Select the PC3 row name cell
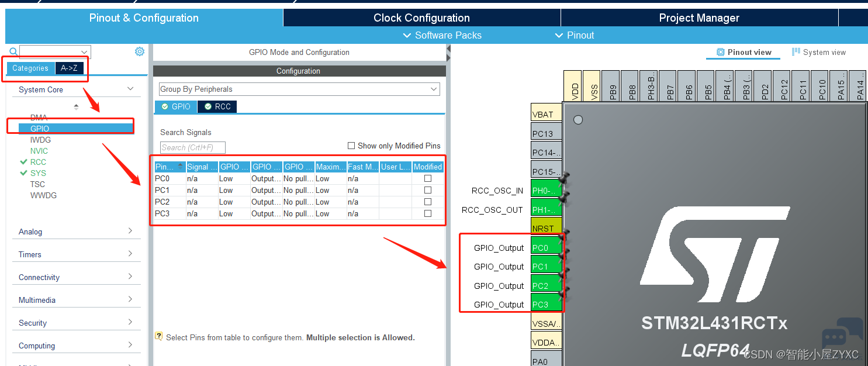The height and width of the screenshot is (366, 868). tap(170, 213)
